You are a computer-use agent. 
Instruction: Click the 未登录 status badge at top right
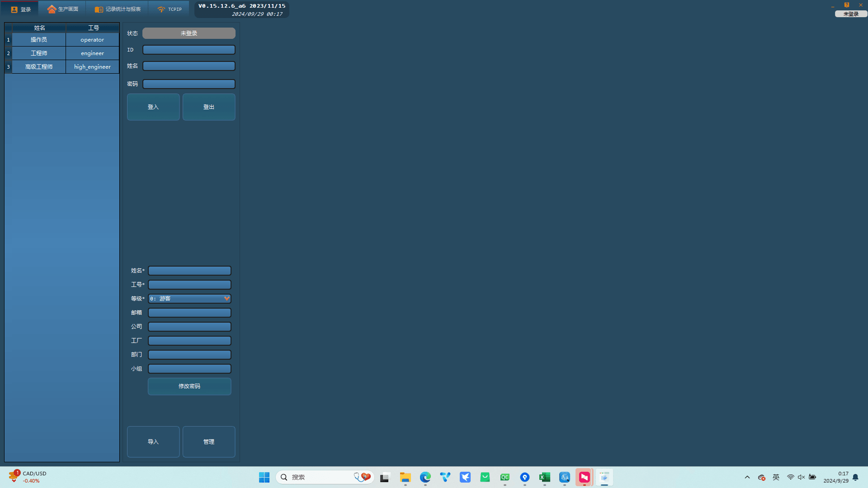pyautogui.click(x=851, y=14)
